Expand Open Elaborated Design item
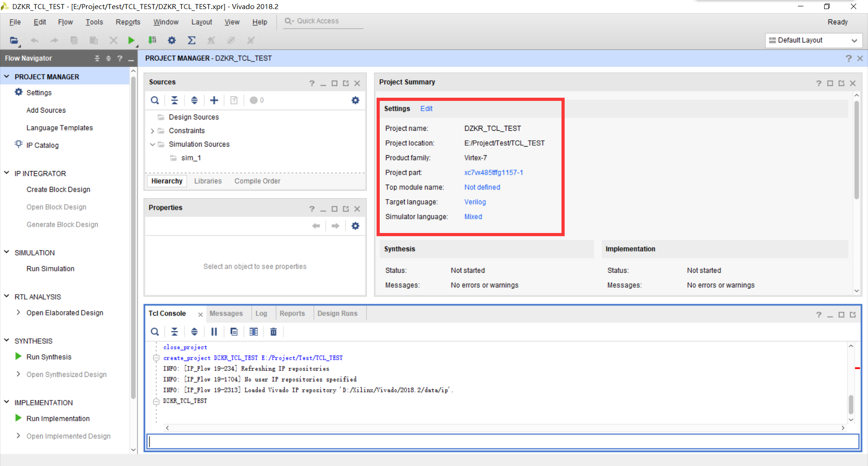 point(18,313)
